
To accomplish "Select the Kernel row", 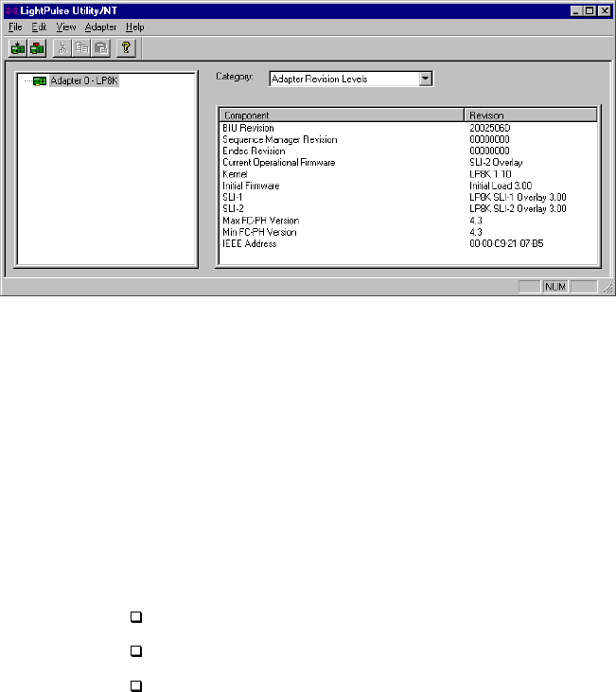I will coord(409,174).
